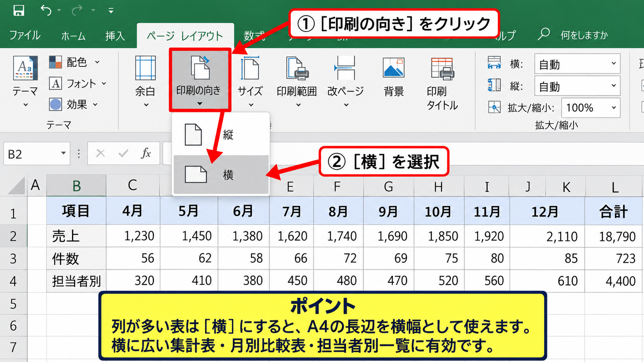The height and width of the screenshot is (362, 644).
Task: Click the Select All corner triangle
Action: coord(17,185)
